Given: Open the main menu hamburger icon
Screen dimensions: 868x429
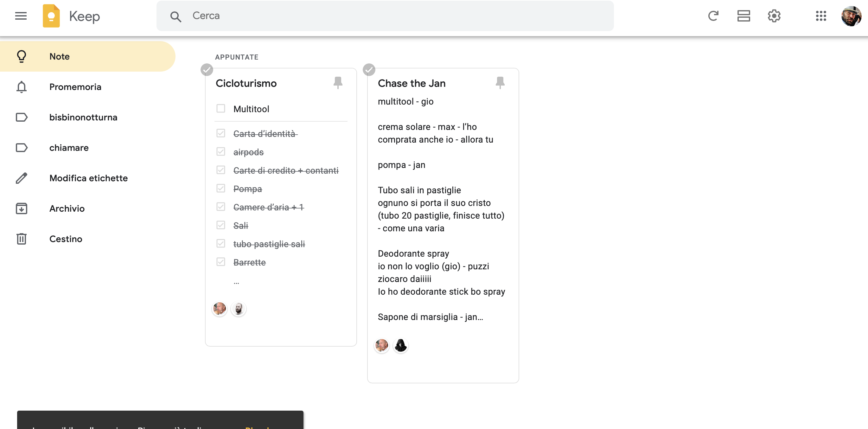Looking at the screenshot, I should pyautogui.click(x=21, y=16).
